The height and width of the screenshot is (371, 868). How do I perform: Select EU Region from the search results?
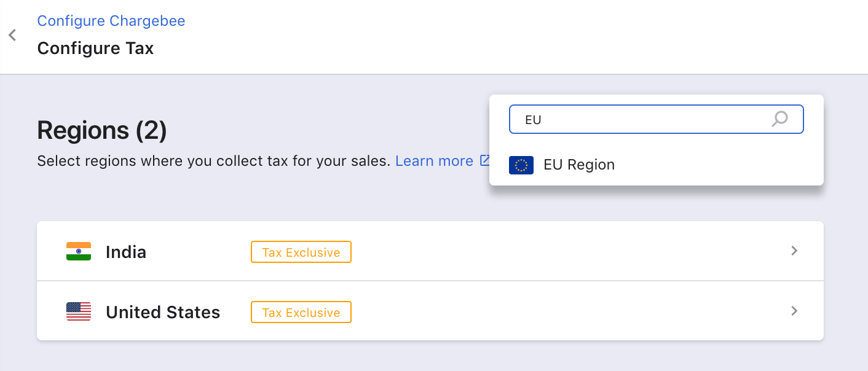(579, 165)
